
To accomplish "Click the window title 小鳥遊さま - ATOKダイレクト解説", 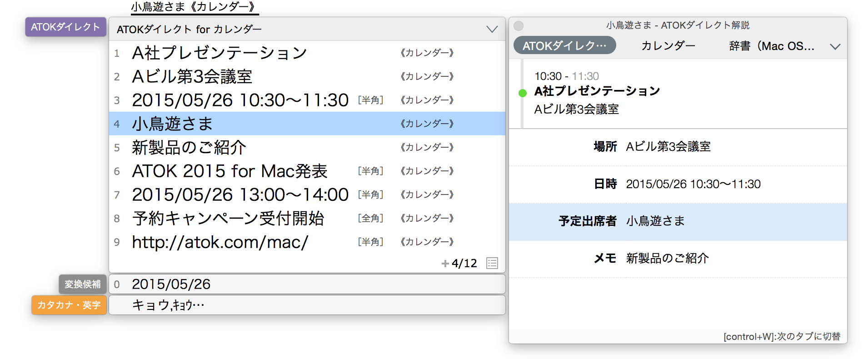I will (678, 25).
